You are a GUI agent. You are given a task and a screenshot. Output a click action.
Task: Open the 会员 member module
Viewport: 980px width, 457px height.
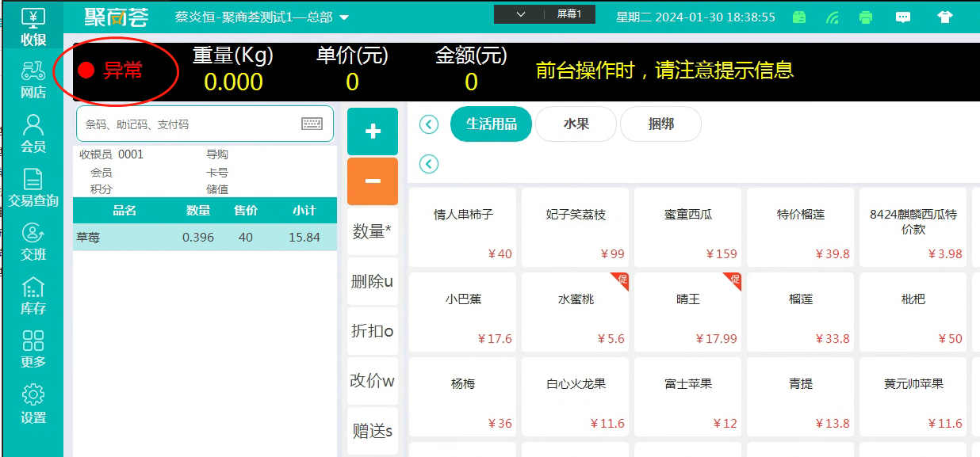[33, 133]
